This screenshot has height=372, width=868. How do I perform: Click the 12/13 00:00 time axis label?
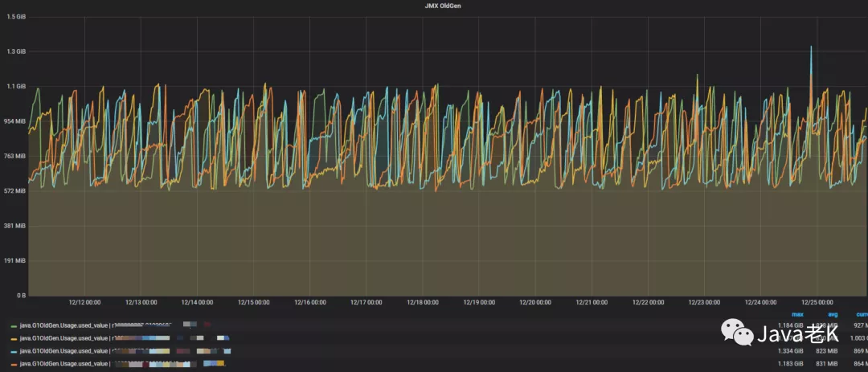(x=141, y=303)
